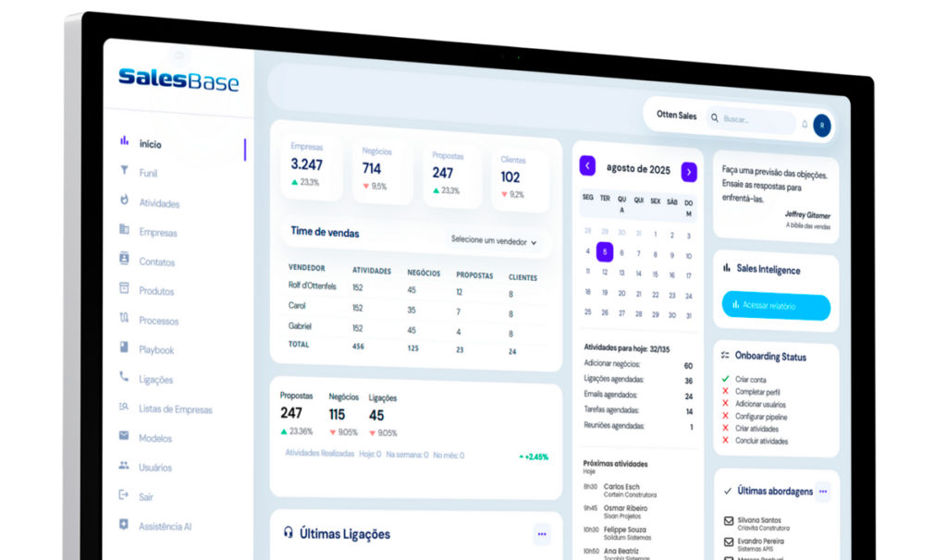947x560 pixels.
Task: Toggle the Criar conta onboarding check
Action: pos(725,380)
